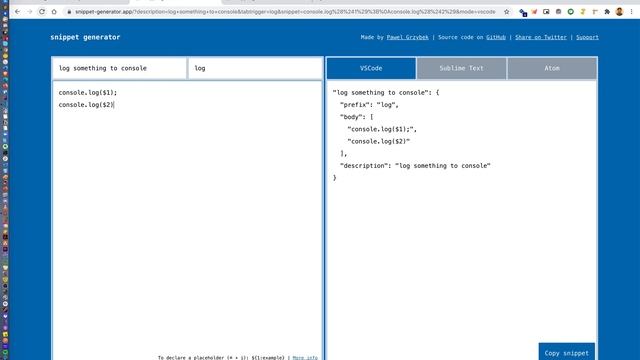The image size is (640, 360).
Task: Click the line 'console.log($1);' in the editor
Action: click(88, 93)
